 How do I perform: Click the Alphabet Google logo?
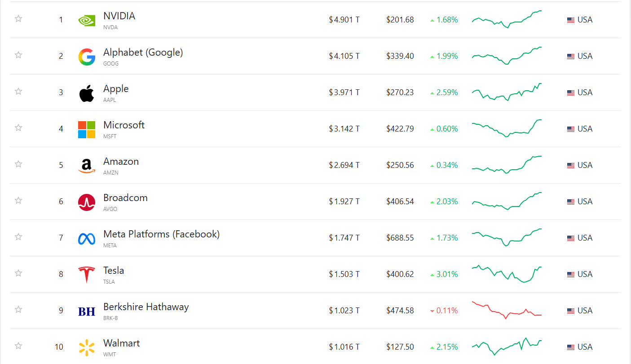(x=87, y=57)
